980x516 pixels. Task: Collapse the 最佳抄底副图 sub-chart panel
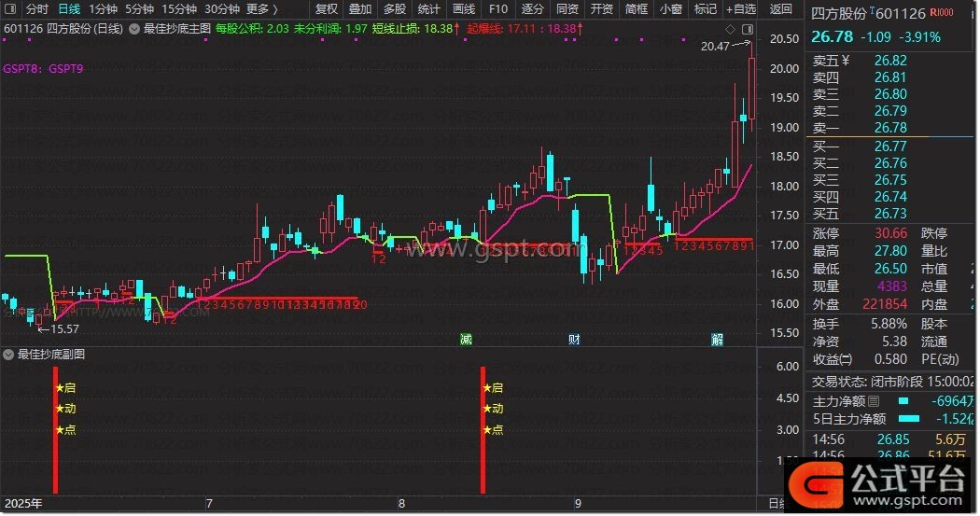(8, 355)
